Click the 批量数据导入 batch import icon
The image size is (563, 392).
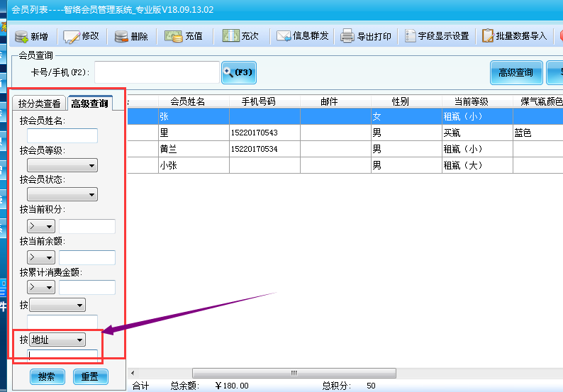pyautogui.click(x=488, y=36)
